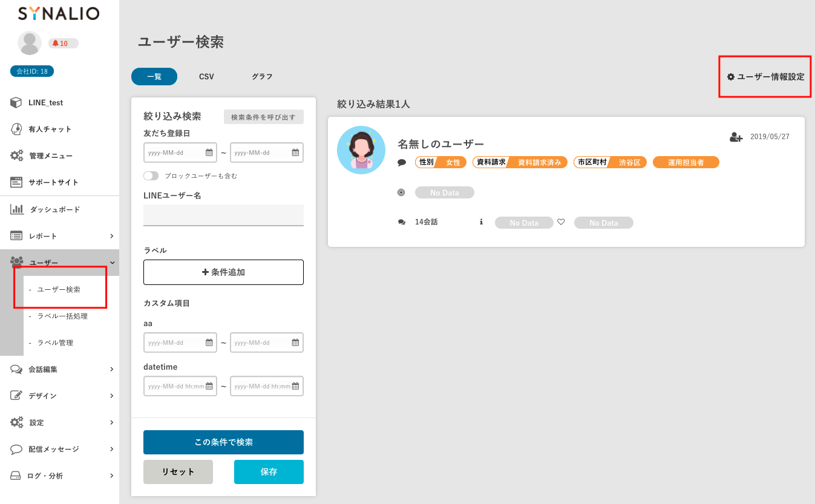Viewport: 815px width, 504px height.
Task: Click gear icon for ユーザー情報設定
Action: coord(731,77)
